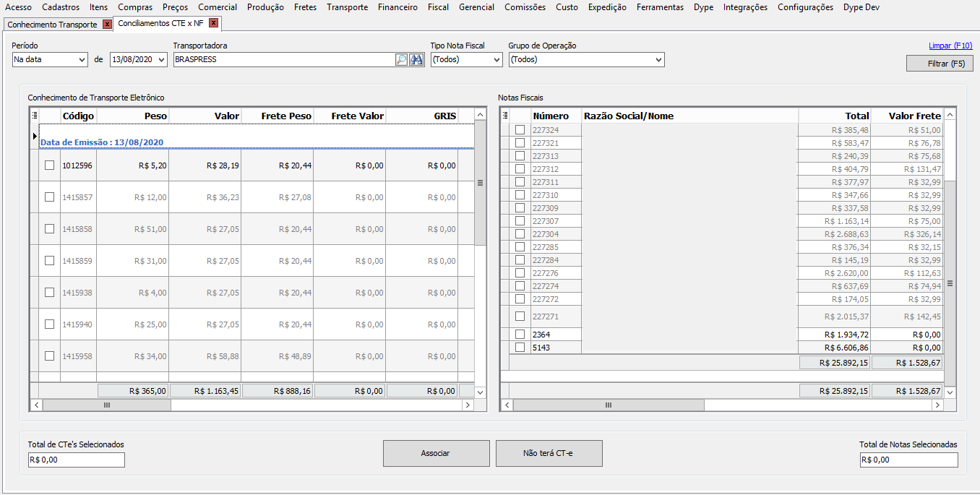Sort by the Valor Frete column header
The image size is (980, 495).
[x=907, y=116]
